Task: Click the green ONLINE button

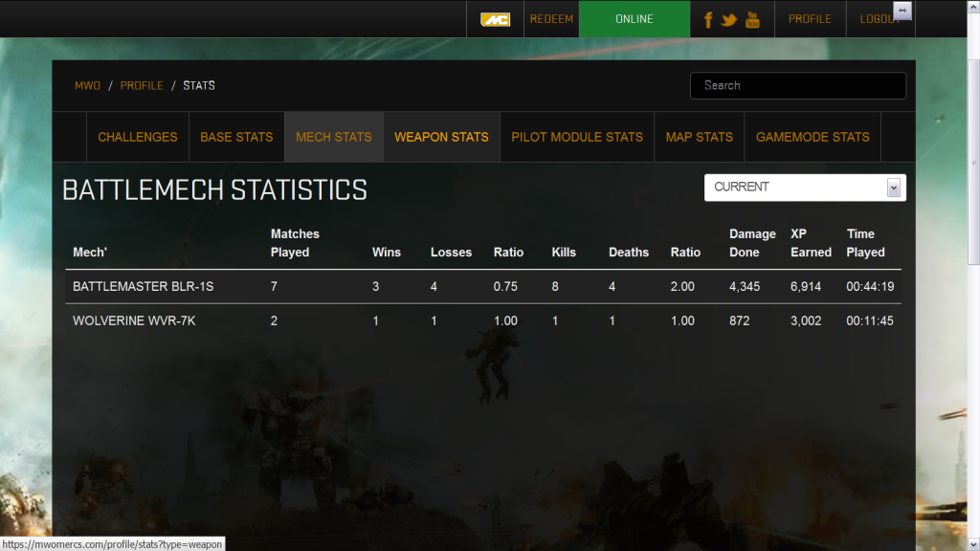Action: point(635,19)
